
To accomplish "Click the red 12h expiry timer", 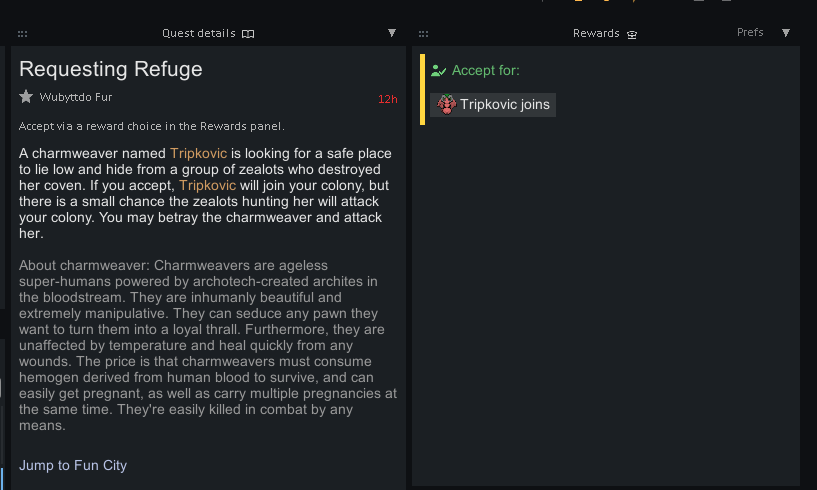I will click(x=388, y=99).
